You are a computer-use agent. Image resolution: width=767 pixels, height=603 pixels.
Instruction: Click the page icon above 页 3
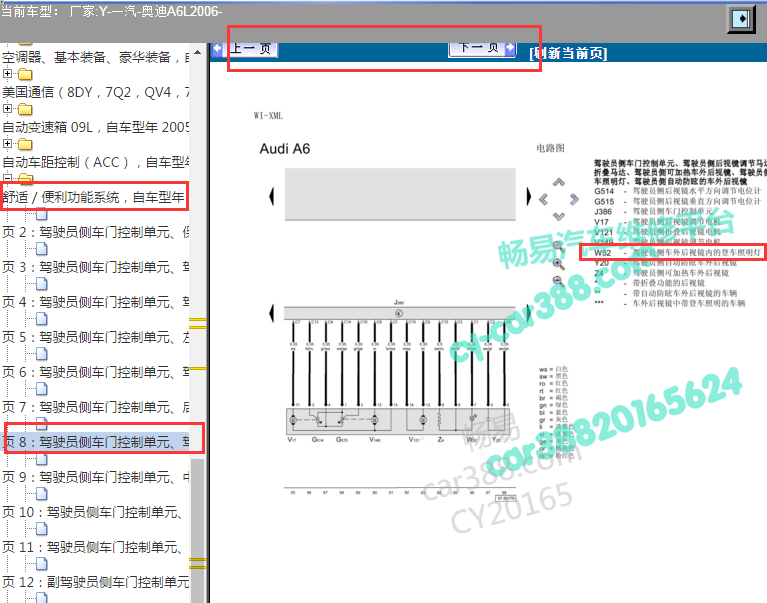(x=42, y=249)
